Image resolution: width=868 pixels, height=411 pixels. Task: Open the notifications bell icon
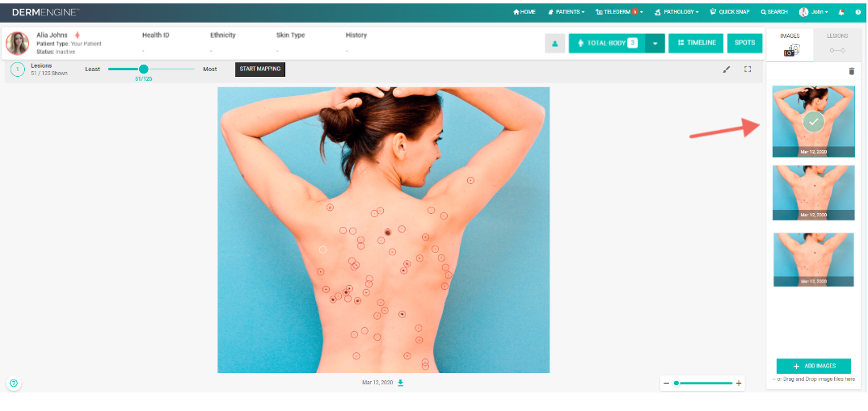(842, 11)
